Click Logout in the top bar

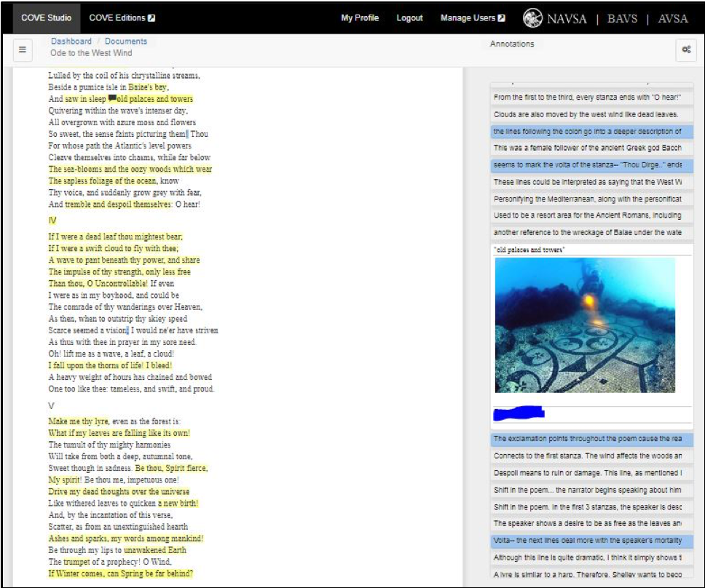[409, 18]
